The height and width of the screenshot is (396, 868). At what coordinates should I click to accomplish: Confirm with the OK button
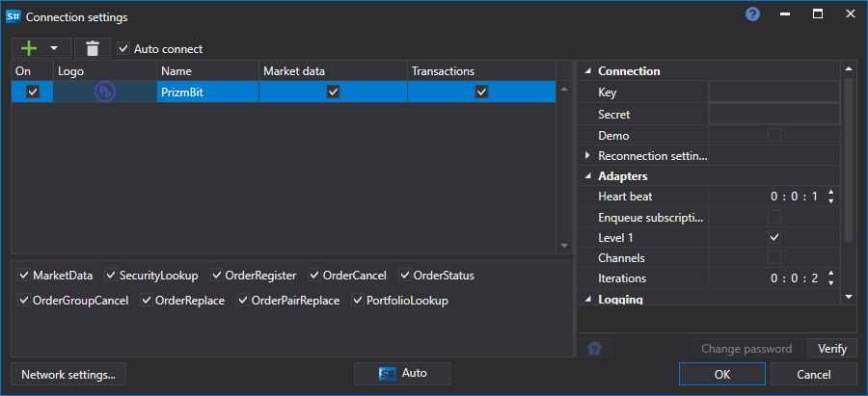click(x=721, y=375)
